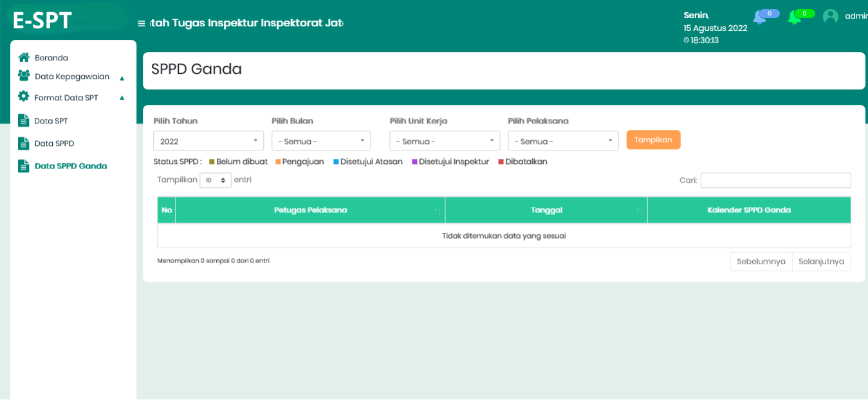The height and width of the screenshot is (420, 868).
Task: Click the Beranda home icon
Action: tap(24, 57)
